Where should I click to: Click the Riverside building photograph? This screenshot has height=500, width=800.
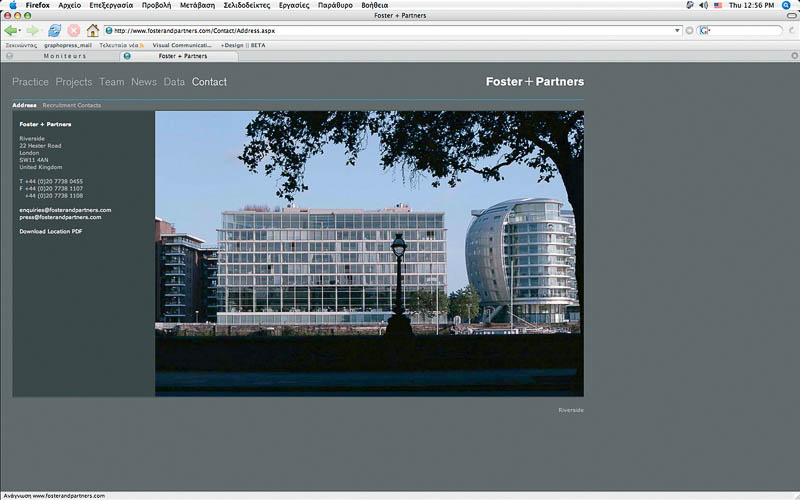(369, 254)
